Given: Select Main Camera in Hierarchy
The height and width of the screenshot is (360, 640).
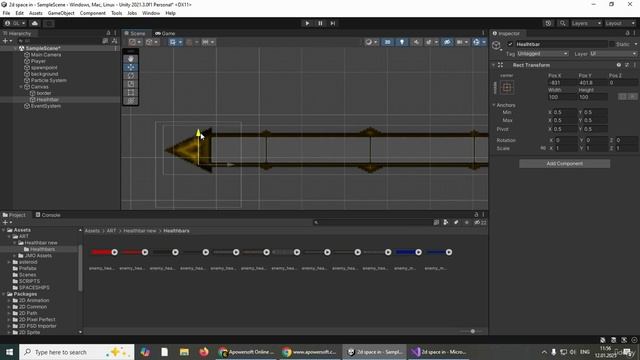Looking at the screenshot, I should (46, 55).
